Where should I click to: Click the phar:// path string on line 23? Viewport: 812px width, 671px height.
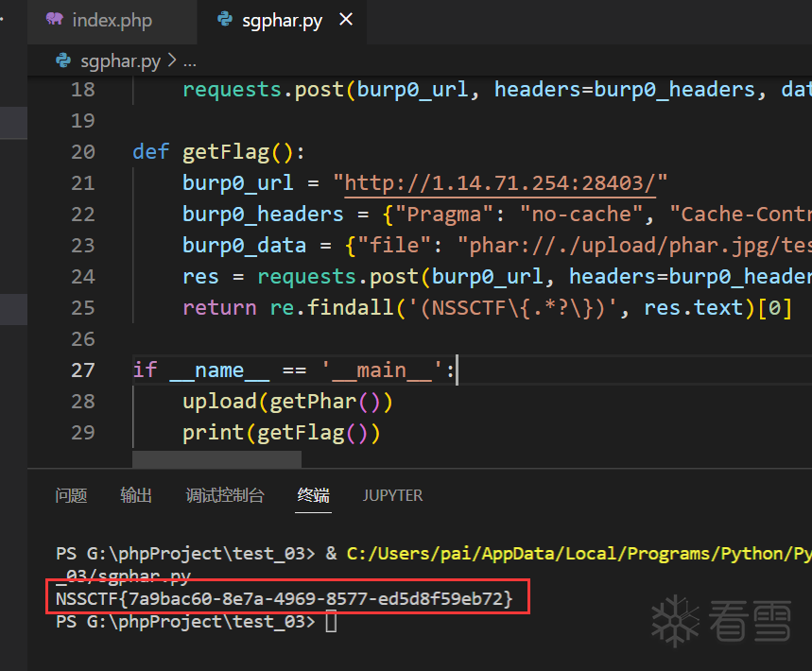(634, 246)
